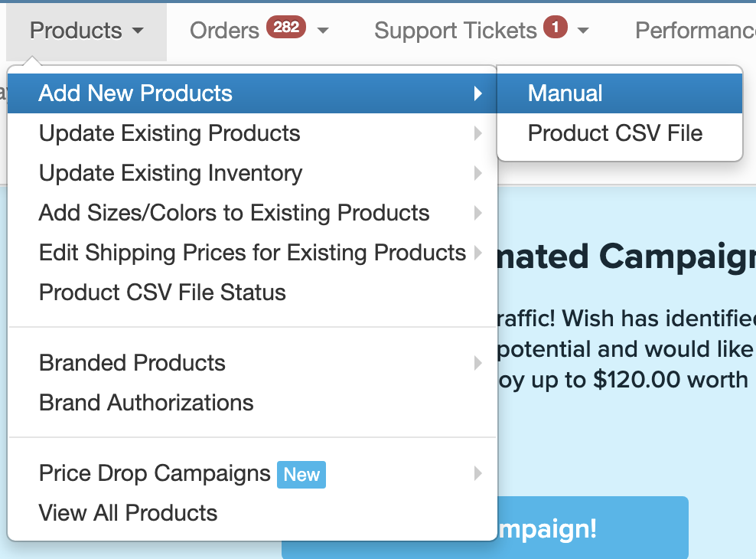Choose Edit Shipping Prices for Existing Products

[253, 253]
